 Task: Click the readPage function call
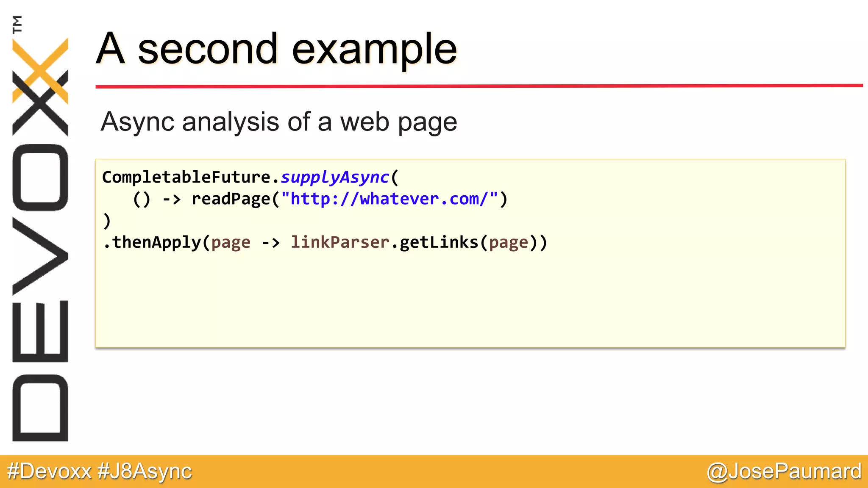(231, 199)
